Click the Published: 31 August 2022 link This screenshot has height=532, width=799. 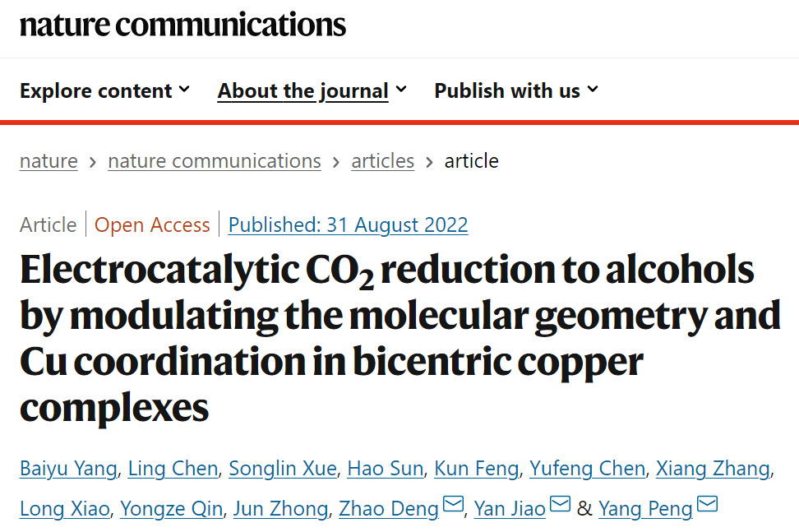pos(348,224)
